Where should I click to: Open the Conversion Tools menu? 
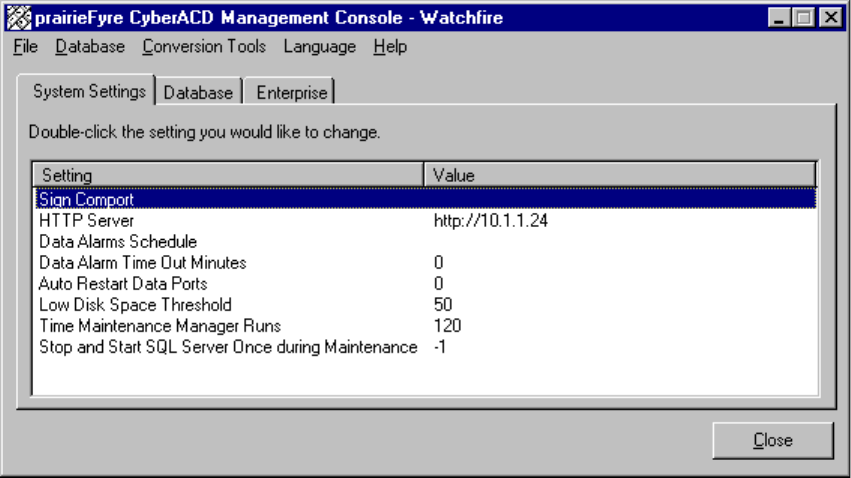(204, 47)
